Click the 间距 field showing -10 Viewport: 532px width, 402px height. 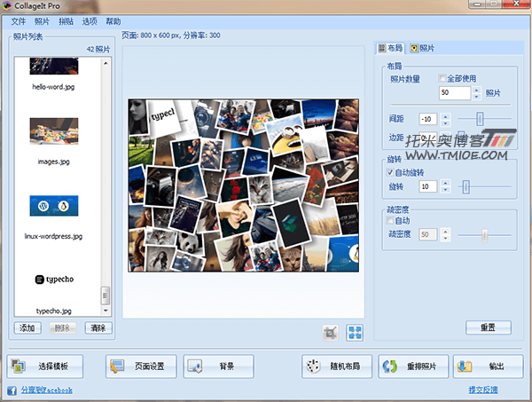[428, 119]
